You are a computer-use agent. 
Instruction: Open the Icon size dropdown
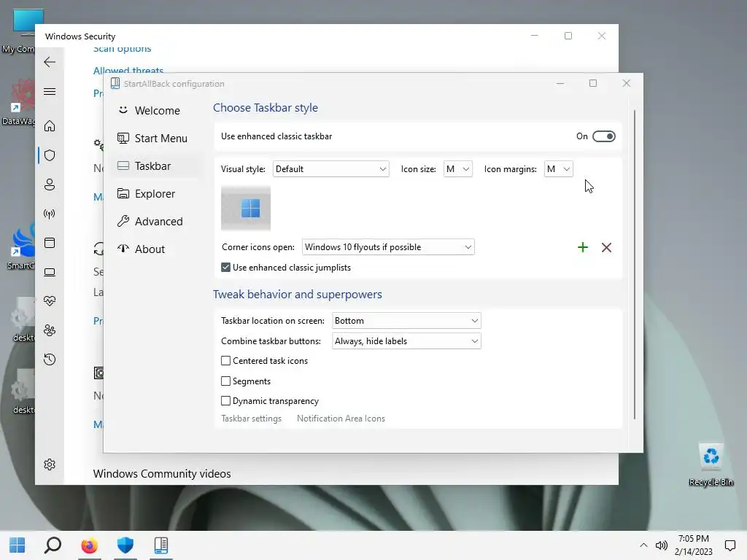click(x=458, y=169)
